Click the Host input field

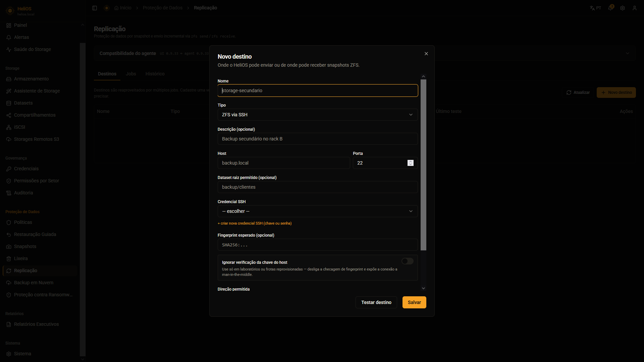coord(284,163)
